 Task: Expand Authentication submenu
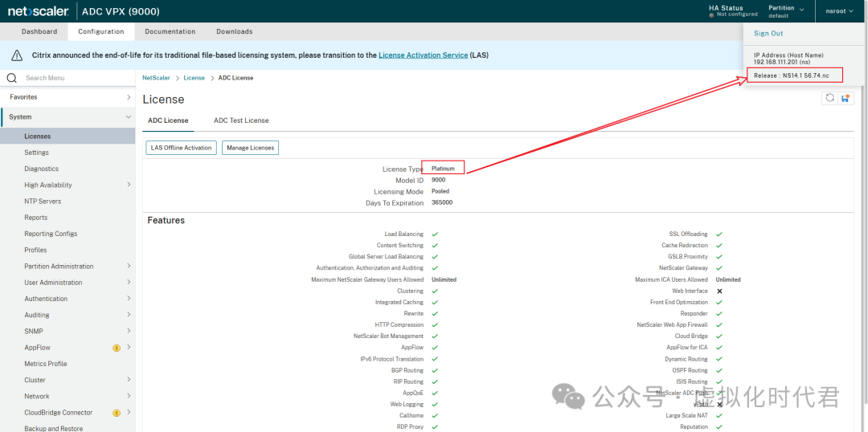click(129, 299)
